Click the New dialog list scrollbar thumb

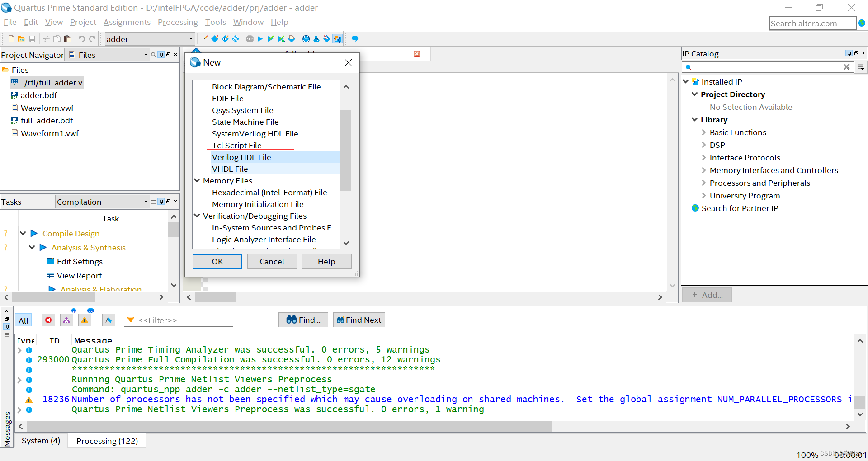click(346, 150)
